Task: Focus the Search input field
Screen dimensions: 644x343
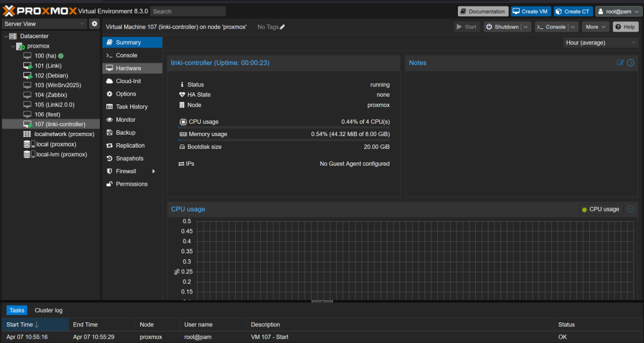Action: (187, 12)
